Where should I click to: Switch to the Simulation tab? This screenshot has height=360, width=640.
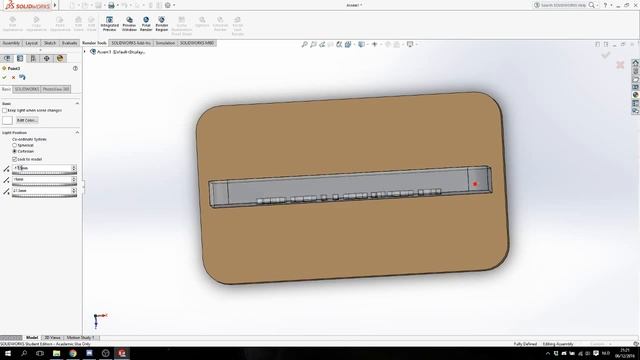pos(165,43)
